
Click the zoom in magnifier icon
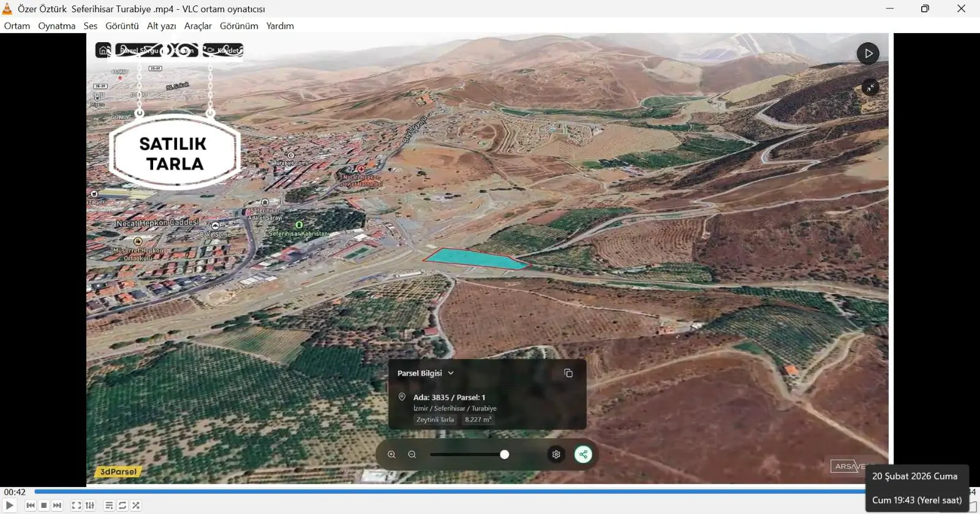click(x=391, y=455)
